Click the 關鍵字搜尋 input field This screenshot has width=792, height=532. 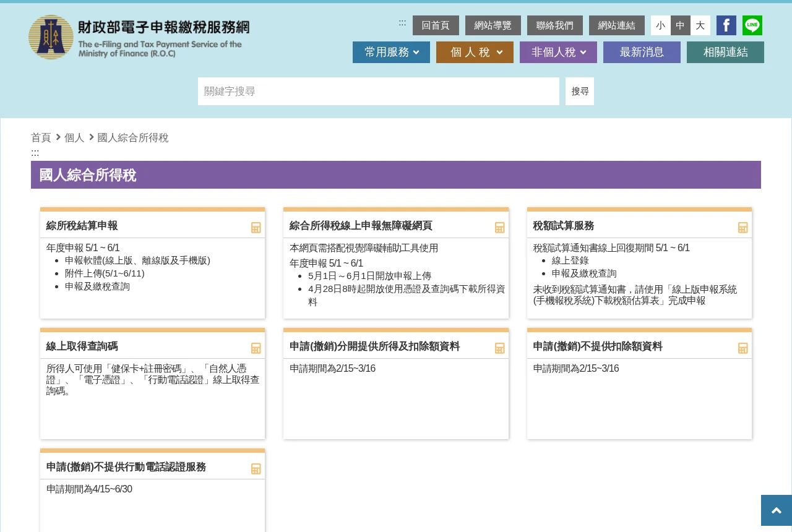(379, 91)
